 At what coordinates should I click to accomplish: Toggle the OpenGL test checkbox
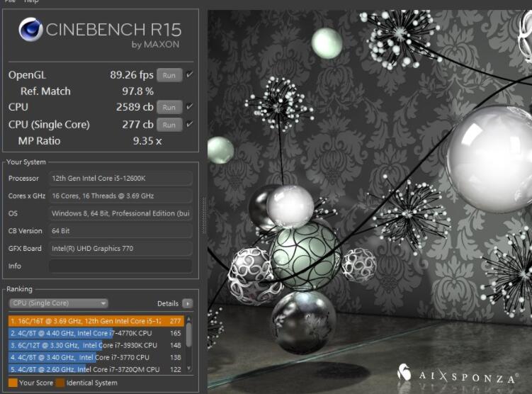(x=189, y=74)
